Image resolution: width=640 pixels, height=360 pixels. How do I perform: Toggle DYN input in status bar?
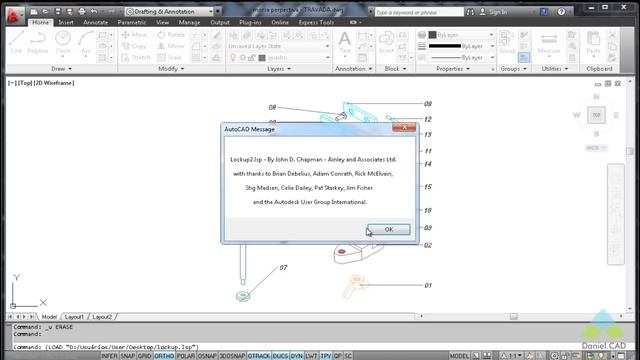coord(296,356)
